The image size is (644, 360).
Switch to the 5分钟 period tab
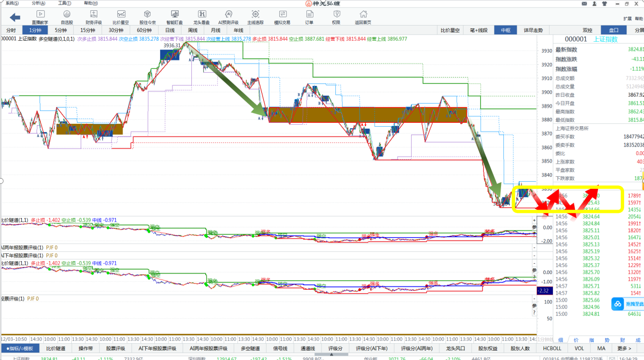click(x=60, y=30)
